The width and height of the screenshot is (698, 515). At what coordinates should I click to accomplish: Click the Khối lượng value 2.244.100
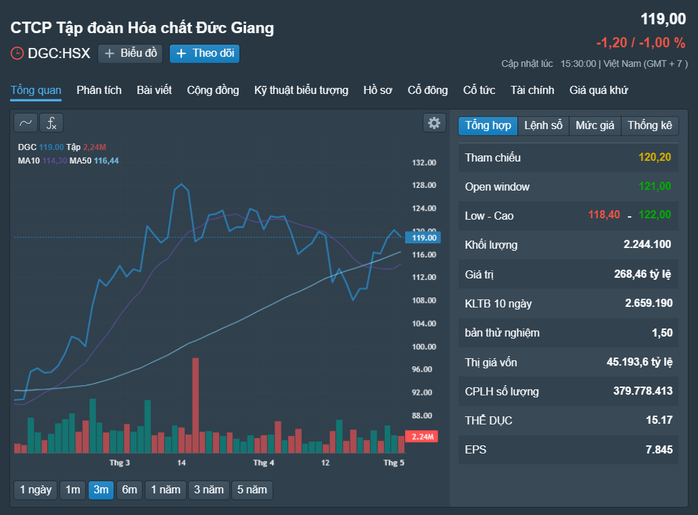point(647,244)
